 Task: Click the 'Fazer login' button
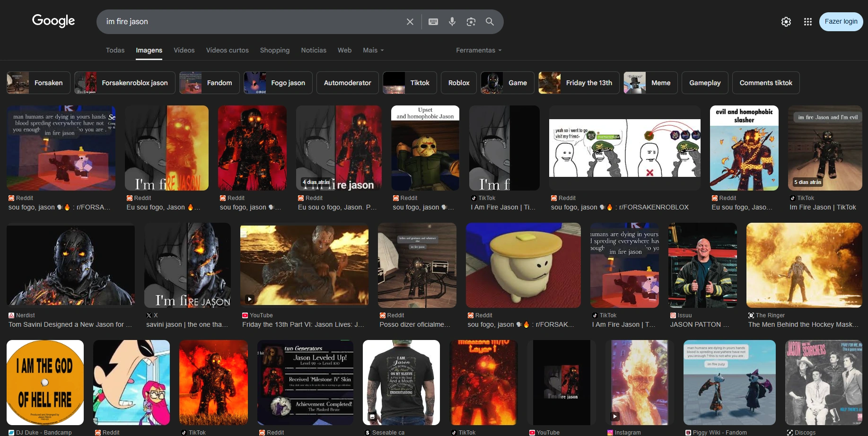click(841, 21)
